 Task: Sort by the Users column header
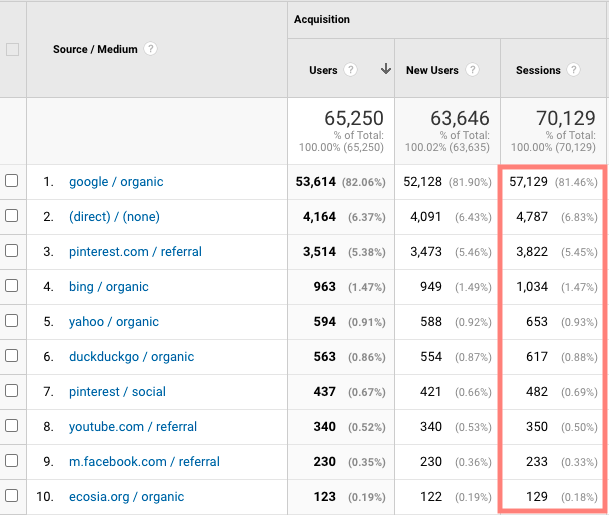(x=323, y=70)
